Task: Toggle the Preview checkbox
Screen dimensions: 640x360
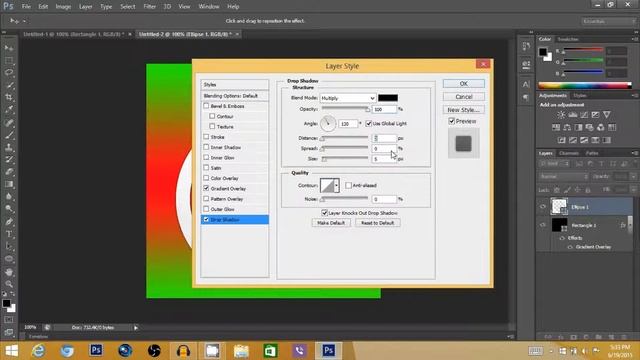Action: click(x=451, y=121)
